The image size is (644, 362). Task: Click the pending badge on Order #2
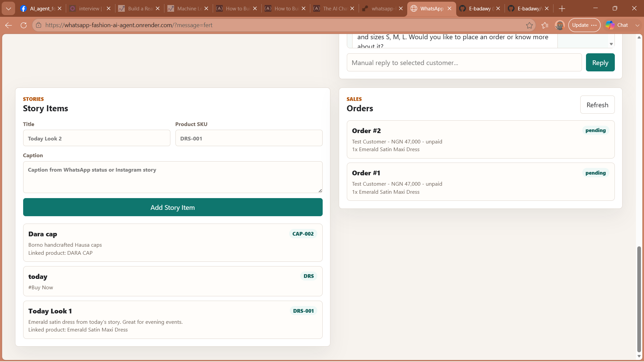595,130
